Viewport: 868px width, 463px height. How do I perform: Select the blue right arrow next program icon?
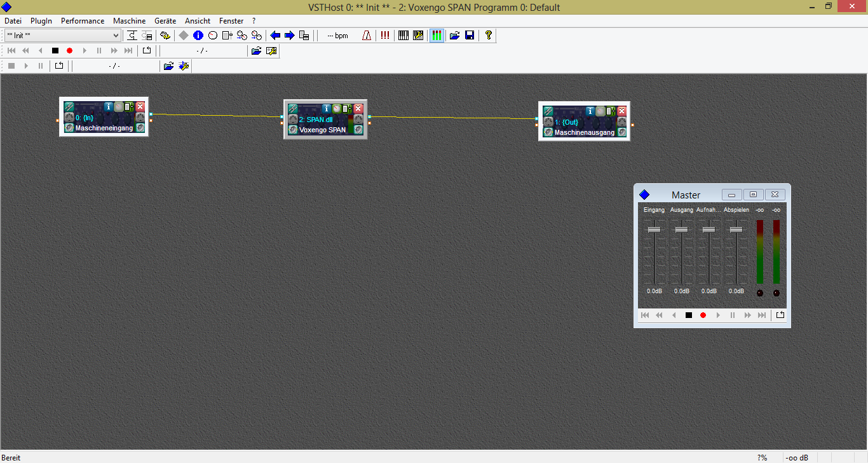pos(289,36)
